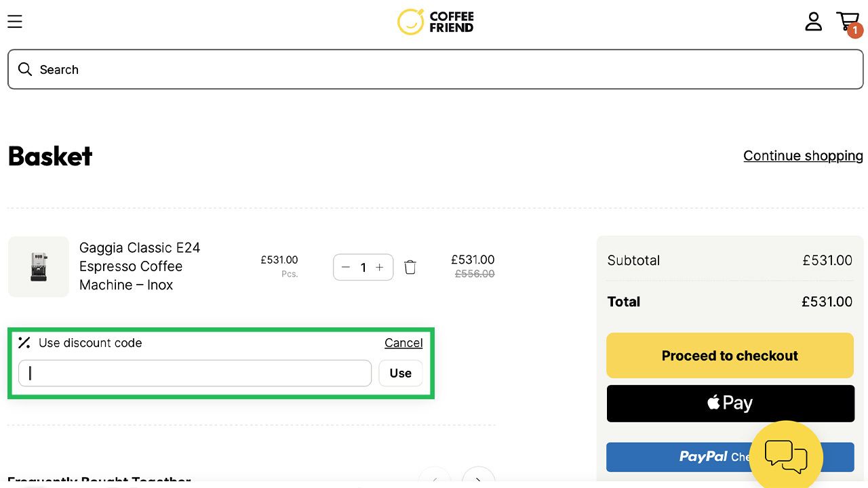Cancel the discount code entry
The width and height of the screenshot is (868, 488).
tap(403, 343)
